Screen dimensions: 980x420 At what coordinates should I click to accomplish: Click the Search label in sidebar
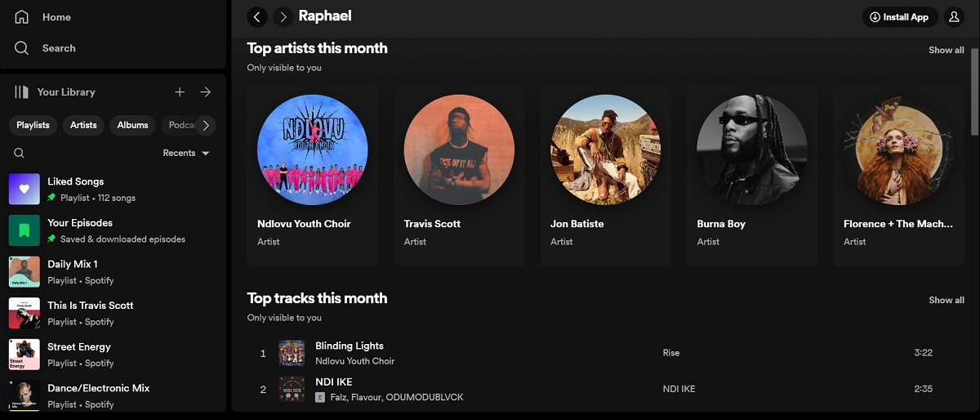59,48
